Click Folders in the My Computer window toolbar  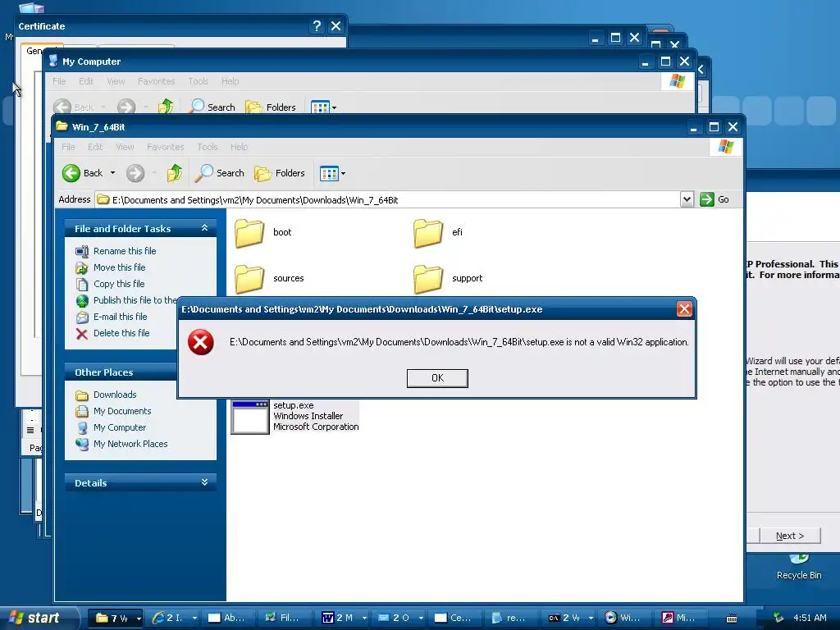[x=271, y=107]
